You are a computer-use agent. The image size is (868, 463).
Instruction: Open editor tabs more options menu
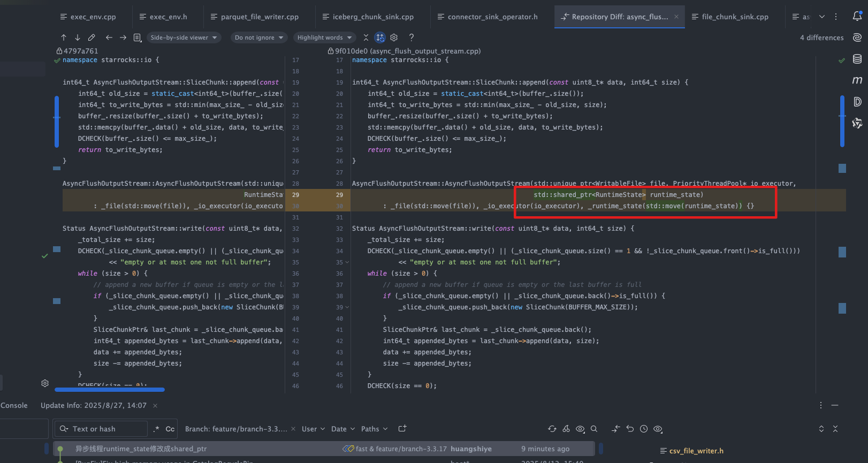tap(836, 17)
